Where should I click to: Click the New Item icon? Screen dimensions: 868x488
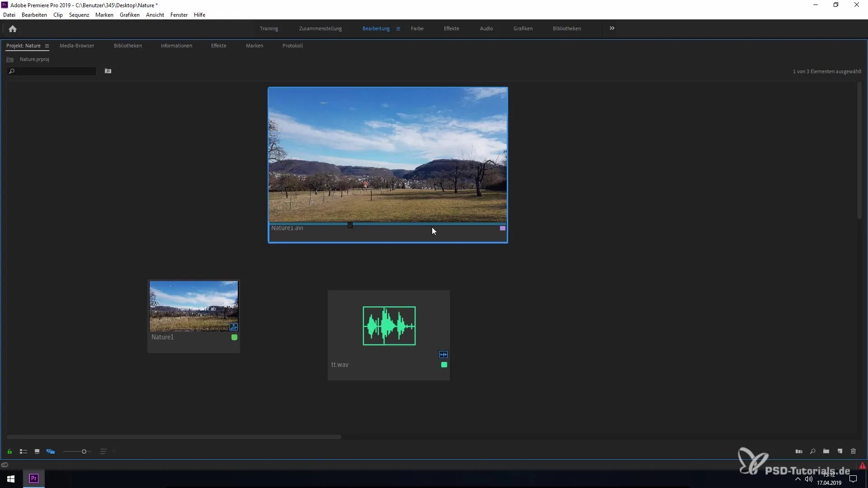(x=840, y=451)
